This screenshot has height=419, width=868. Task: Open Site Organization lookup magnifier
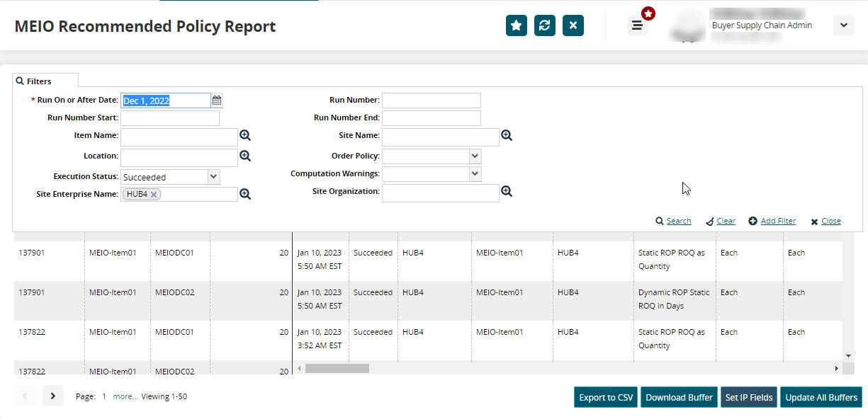pos(507,191)
